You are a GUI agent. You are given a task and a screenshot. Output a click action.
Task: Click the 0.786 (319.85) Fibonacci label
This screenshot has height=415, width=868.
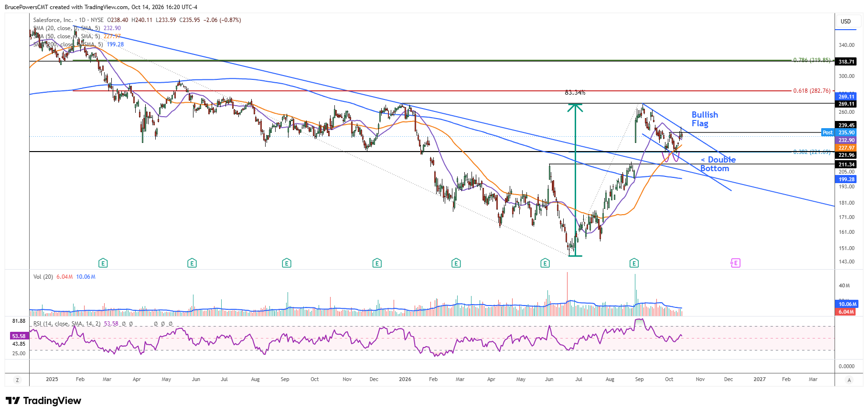pos(812,60)
